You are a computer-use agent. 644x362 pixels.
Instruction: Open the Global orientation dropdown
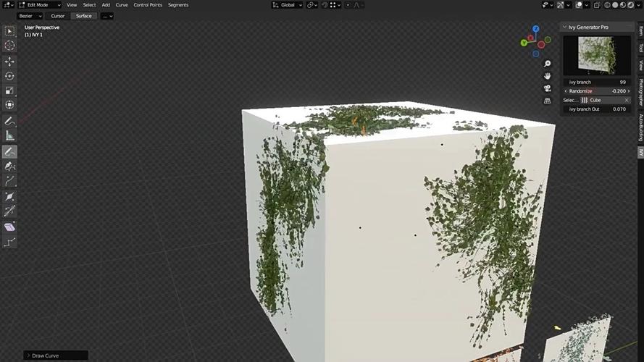tap(287, 5)
